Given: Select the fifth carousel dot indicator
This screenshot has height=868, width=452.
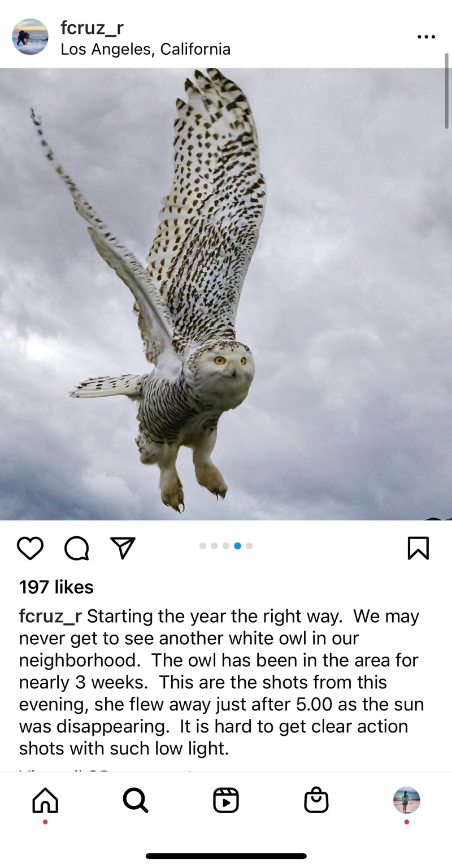Looking at the screenshot, I should pyautogui.click(x=249, y=546).
